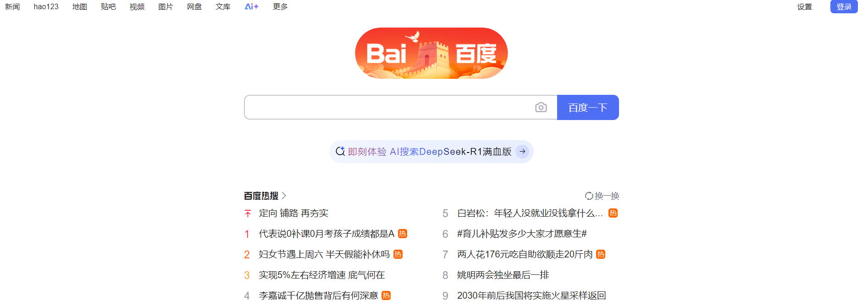This screenshot has width=868, height=306.
Task: Expand 百度热搜 with the chevron arrow
Action: click(x=284, y=196)
